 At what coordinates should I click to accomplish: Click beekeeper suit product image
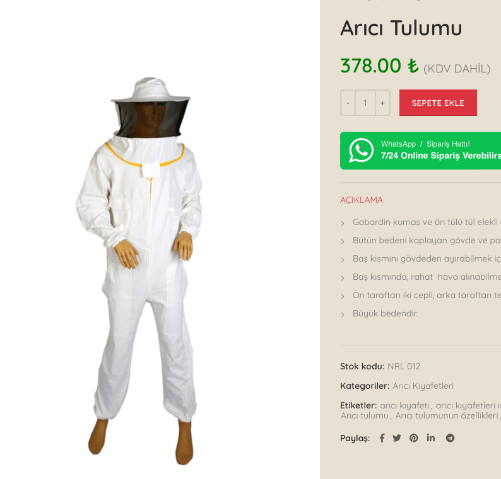tap(139, 270)
